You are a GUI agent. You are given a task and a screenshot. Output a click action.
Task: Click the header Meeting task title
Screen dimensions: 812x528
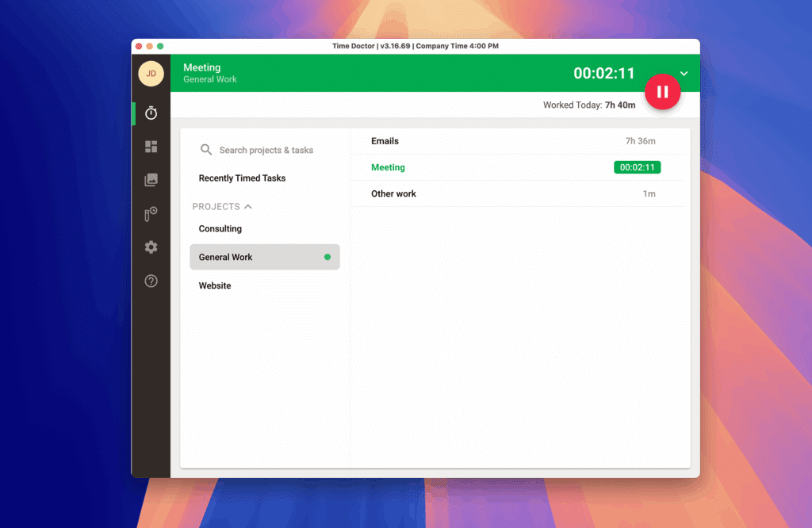tap(202, 67)
